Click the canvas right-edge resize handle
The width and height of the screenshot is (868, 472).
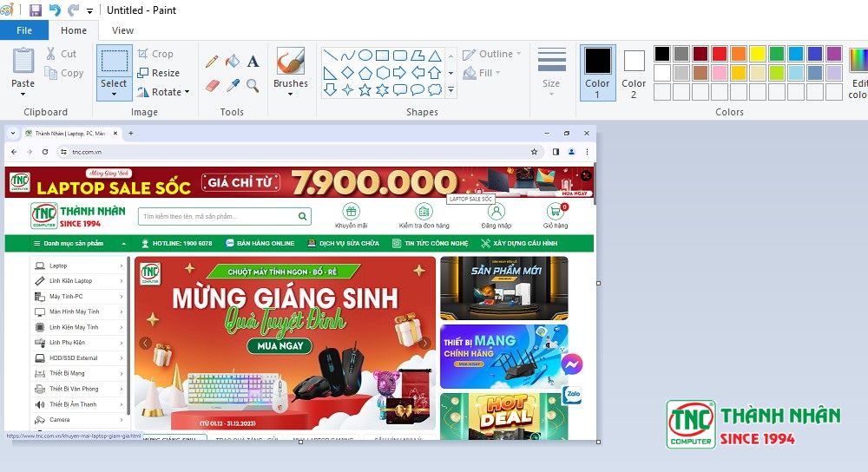598,284
